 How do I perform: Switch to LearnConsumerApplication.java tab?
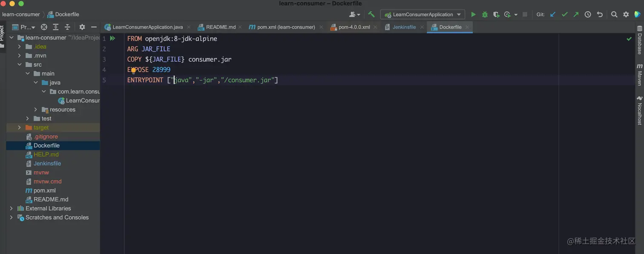tap(147, 27)
